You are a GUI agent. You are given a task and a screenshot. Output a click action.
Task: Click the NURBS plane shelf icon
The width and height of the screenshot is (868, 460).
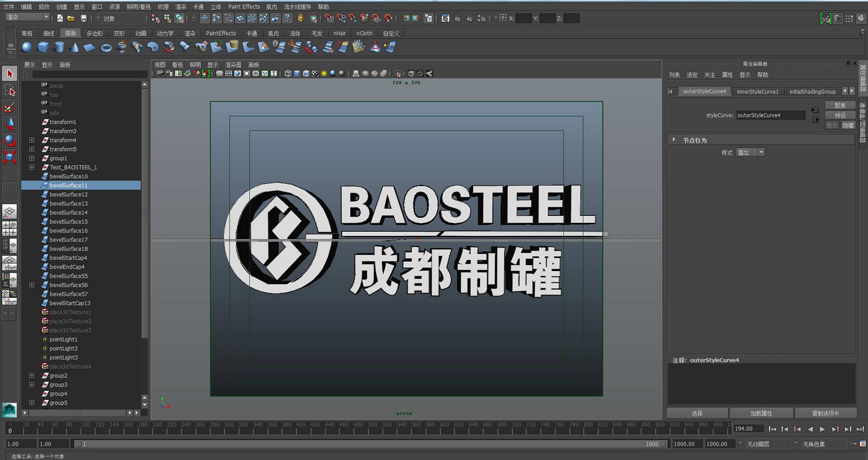click(90, 47)
